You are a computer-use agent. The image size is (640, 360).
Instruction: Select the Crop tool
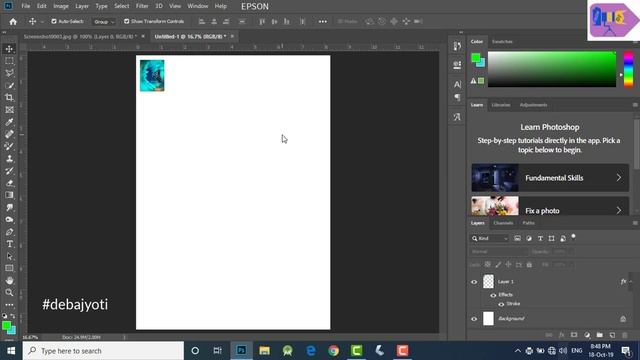(x=9, y=98)
